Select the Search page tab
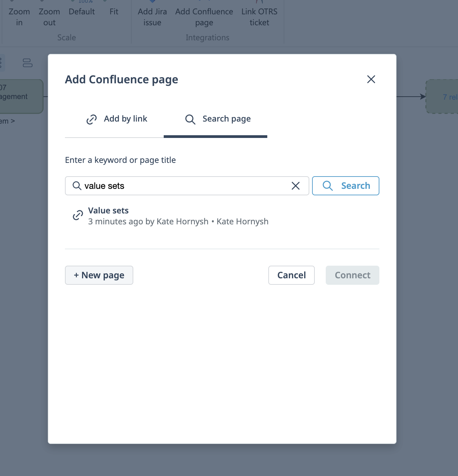458x476 pixels. click(218, 119)
